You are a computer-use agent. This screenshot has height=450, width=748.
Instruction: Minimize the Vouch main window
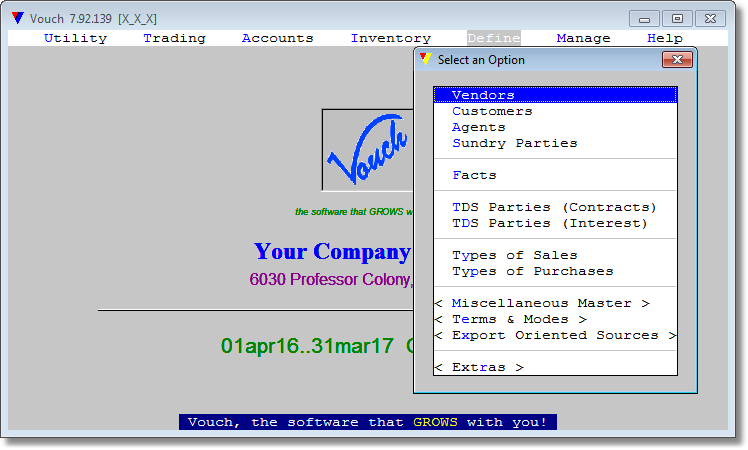644,19
